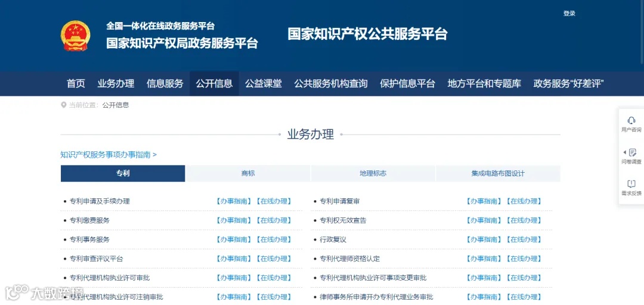Open 办事指南 for 专利代理机构执业许可审批
The image size is (644, 305).
coord(233,278)
